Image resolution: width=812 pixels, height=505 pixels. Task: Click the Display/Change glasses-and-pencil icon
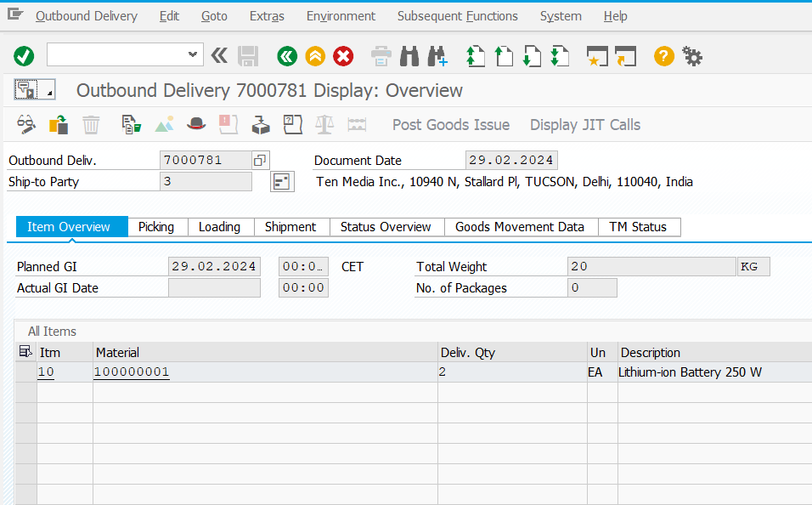(26, 125)
